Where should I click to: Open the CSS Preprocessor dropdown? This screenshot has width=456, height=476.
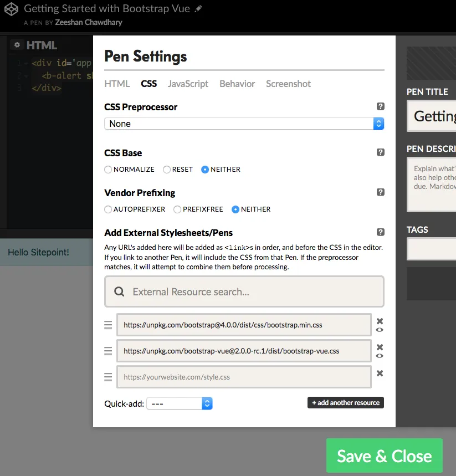[x=244, y=124]
